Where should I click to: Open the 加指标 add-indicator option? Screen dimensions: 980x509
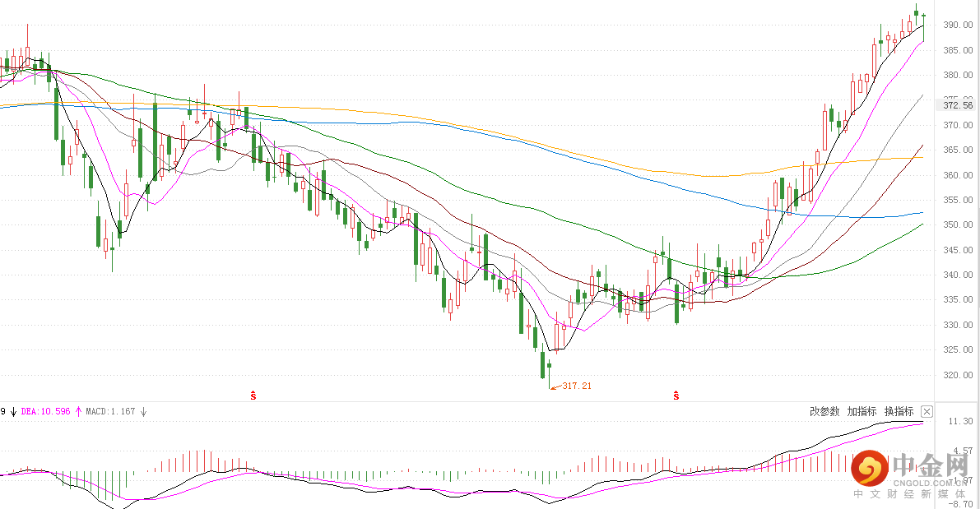coord(862,412)
